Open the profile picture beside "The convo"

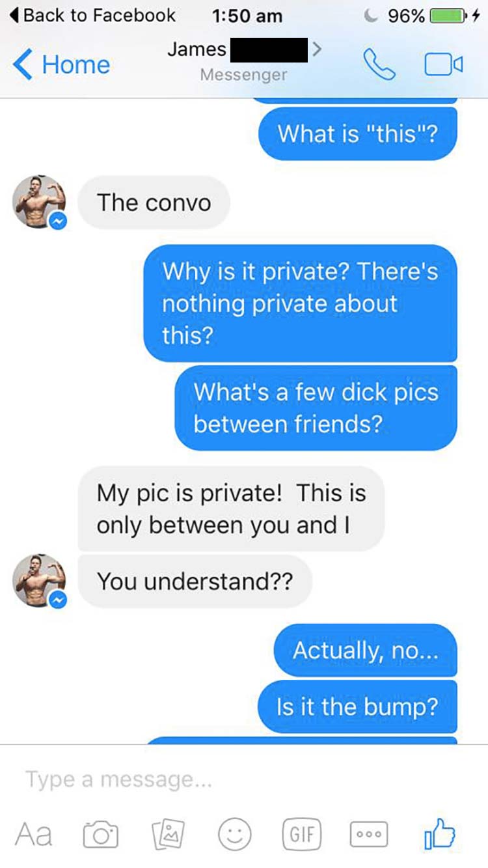[x=40, y=202]
